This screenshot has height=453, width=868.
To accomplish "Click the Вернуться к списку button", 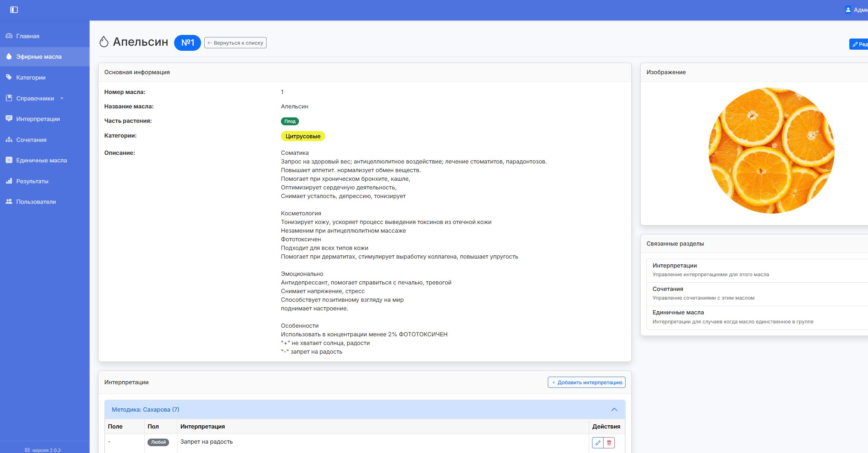I will [x=235, y=43].
